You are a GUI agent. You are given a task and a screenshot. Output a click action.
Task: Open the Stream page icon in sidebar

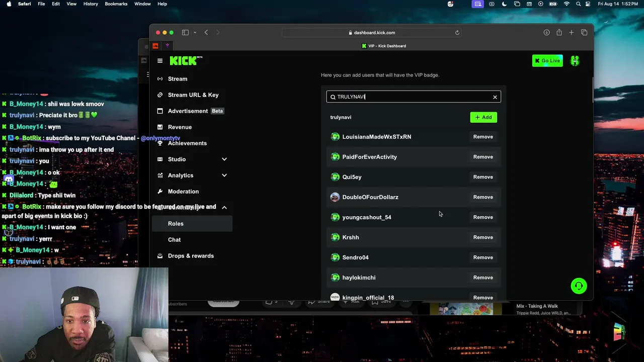(160, 79)
